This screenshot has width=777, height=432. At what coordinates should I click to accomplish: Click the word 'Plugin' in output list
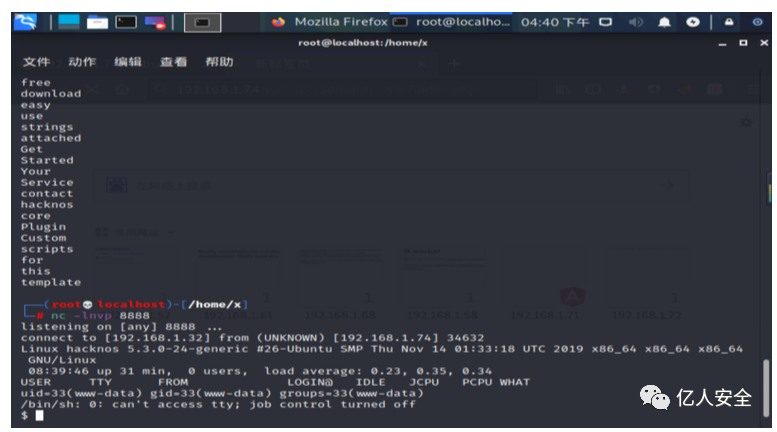coord(43,227)
